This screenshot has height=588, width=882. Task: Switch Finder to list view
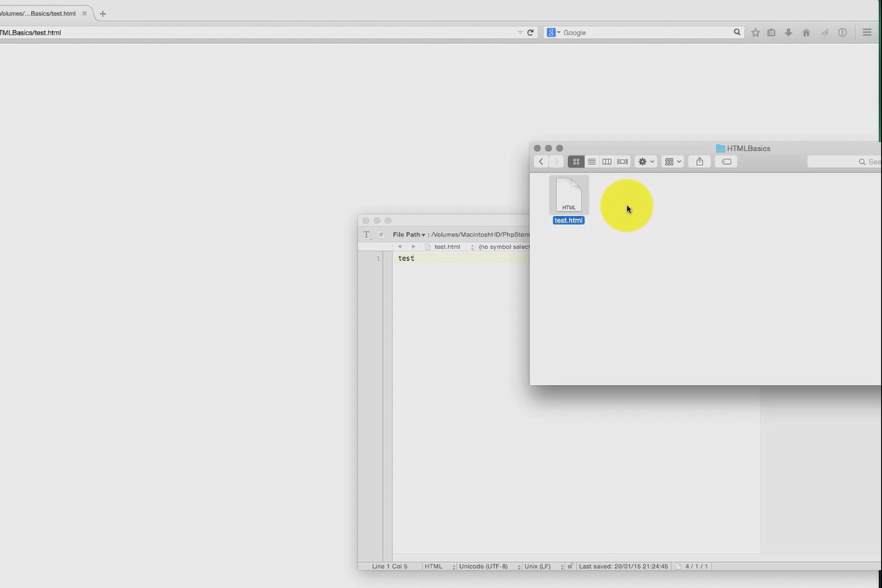pyautogui.click(x=592, y=162)
